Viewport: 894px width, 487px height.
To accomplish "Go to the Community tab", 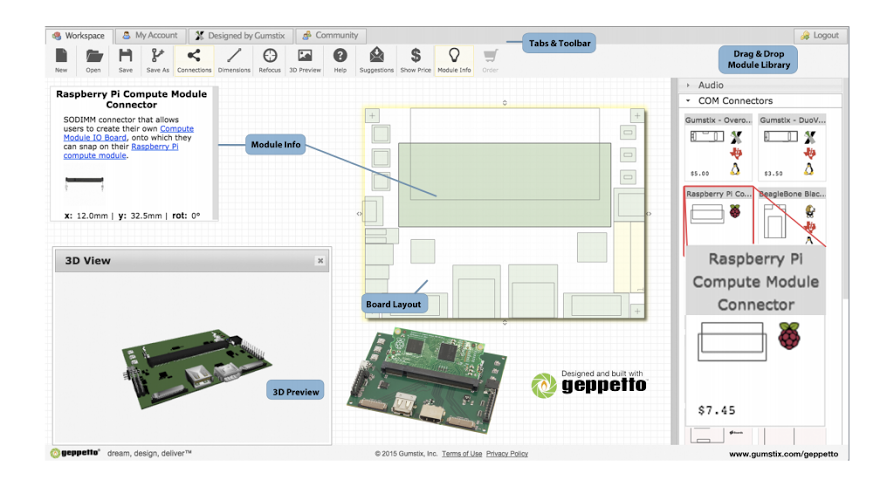I will (331, 35).
